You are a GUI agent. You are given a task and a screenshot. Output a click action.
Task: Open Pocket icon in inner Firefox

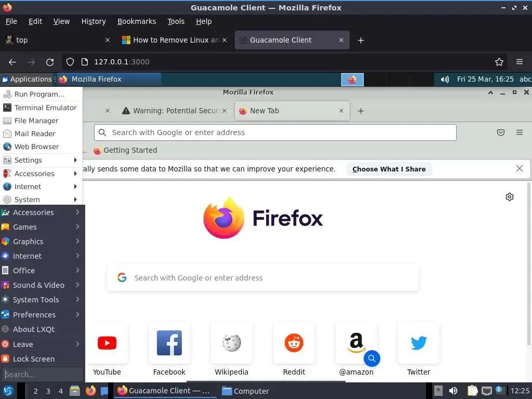pos(500,132)
